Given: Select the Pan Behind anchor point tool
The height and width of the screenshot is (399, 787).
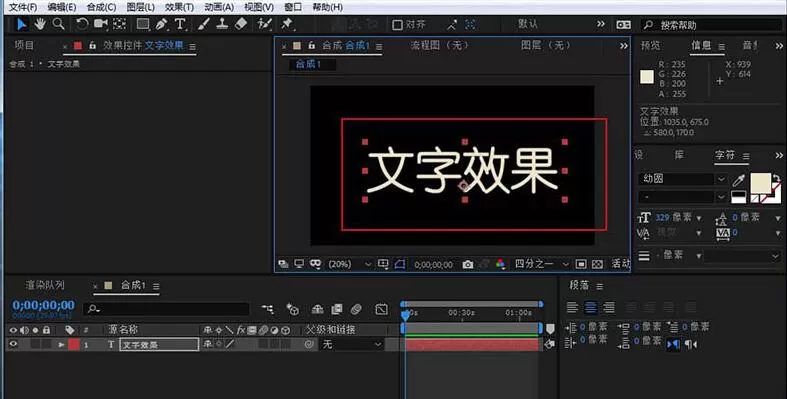Looking at the screenshot, I should tap(119, 24).
